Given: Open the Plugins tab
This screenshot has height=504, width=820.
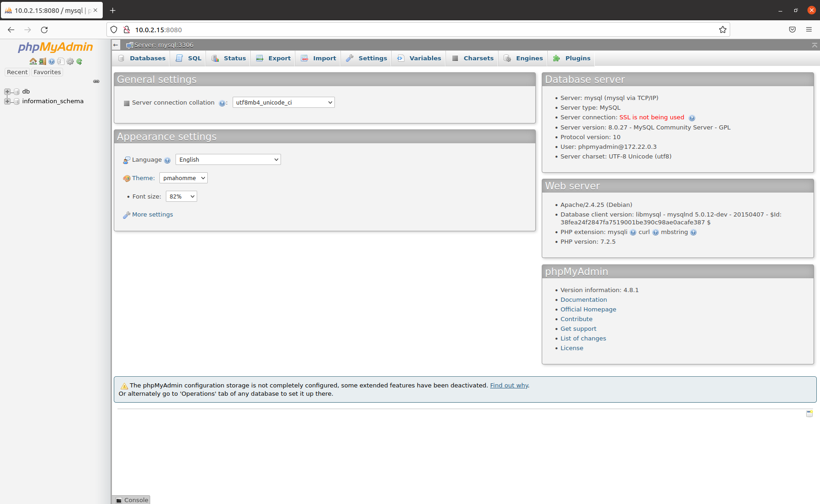Looking at the screenshot, I should click(x=572, y=58).
